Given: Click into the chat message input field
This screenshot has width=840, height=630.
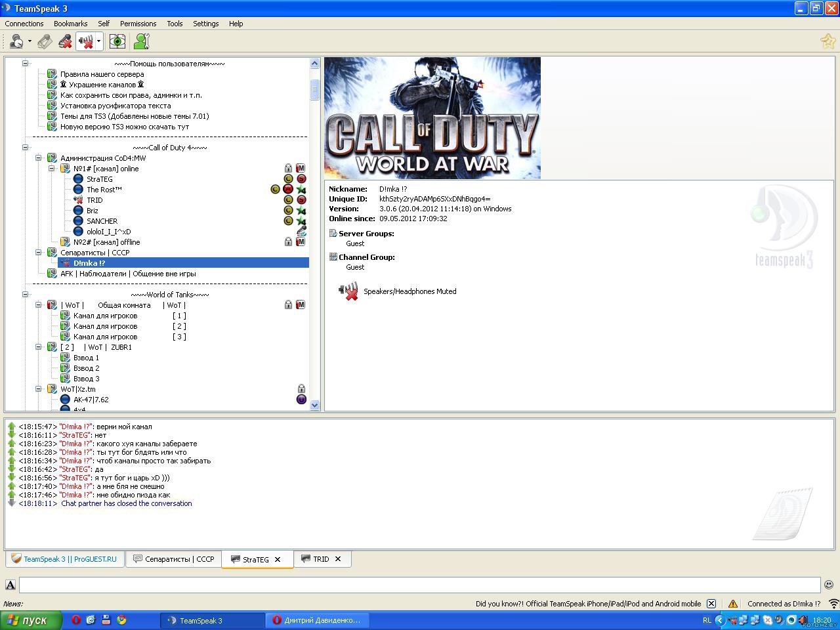Looking at the screenshot, I should (x=419, y=585).
